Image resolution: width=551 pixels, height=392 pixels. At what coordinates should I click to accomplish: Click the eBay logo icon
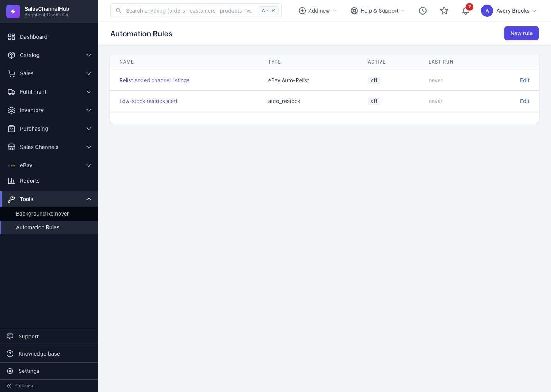point(11,165)
